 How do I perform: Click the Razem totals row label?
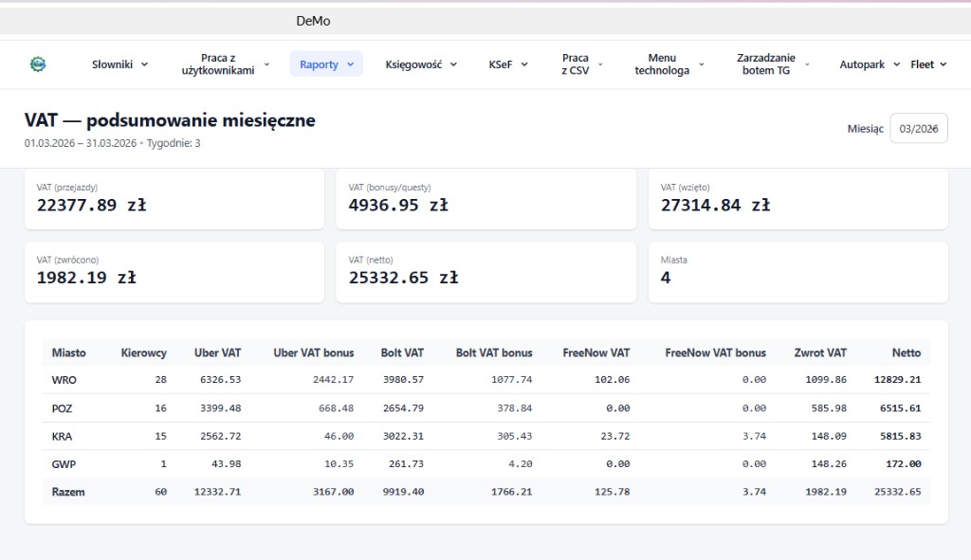[x=68, y=492]
